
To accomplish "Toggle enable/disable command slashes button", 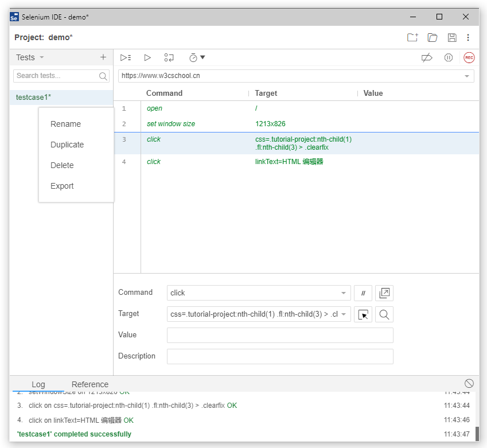I will [363, 293].
